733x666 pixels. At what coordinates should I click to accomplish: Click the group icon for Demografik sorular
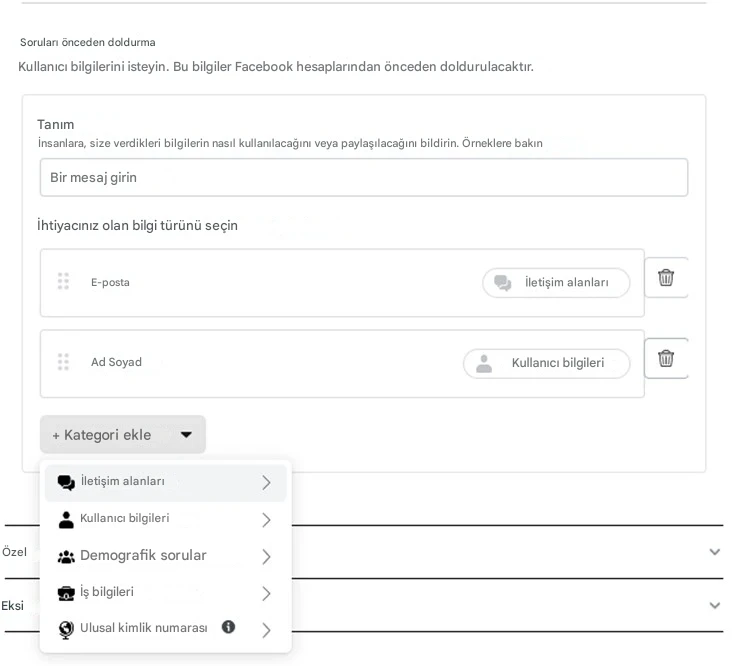[66, 556]
